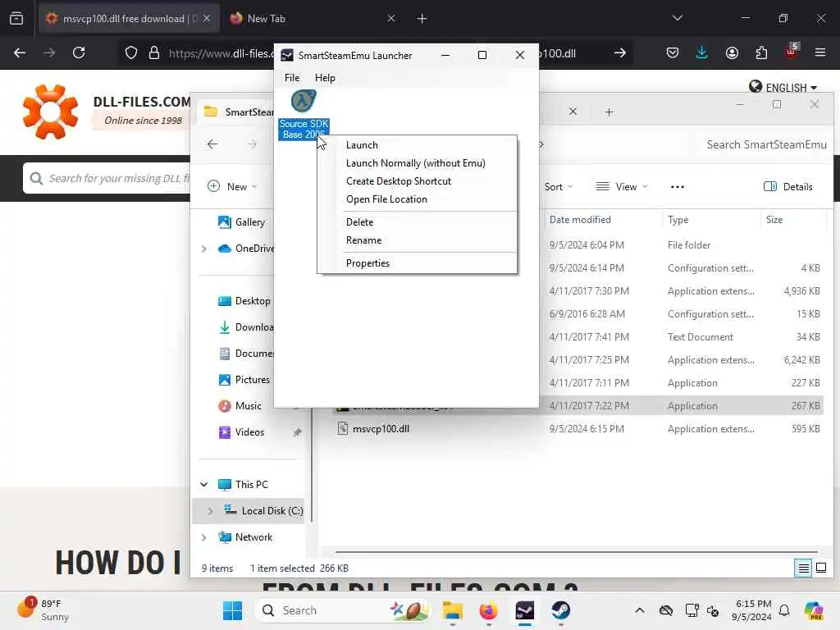Choose Launch from the context menu
The image size is (840, 630).
[362, 145]
